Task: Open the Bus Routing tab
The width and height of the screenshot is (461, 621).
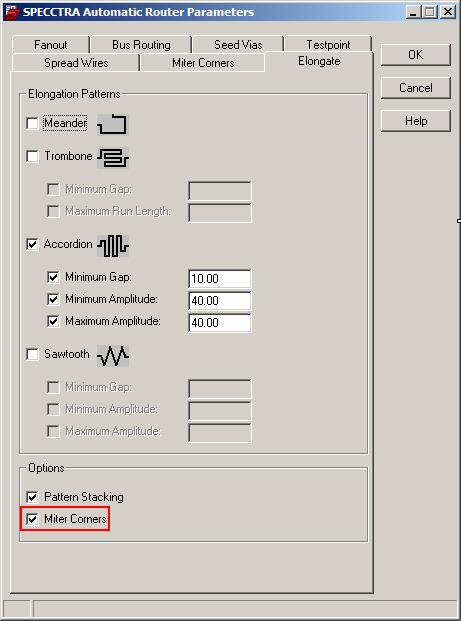Action: coord(141,45)
